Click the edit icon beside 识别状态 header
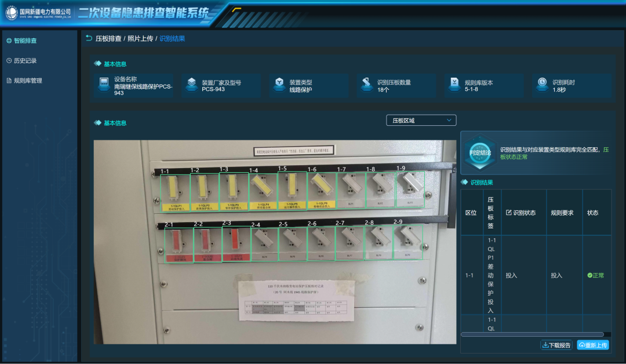Image resolution: width=626 pixels, height=364 pixels. 509,212
